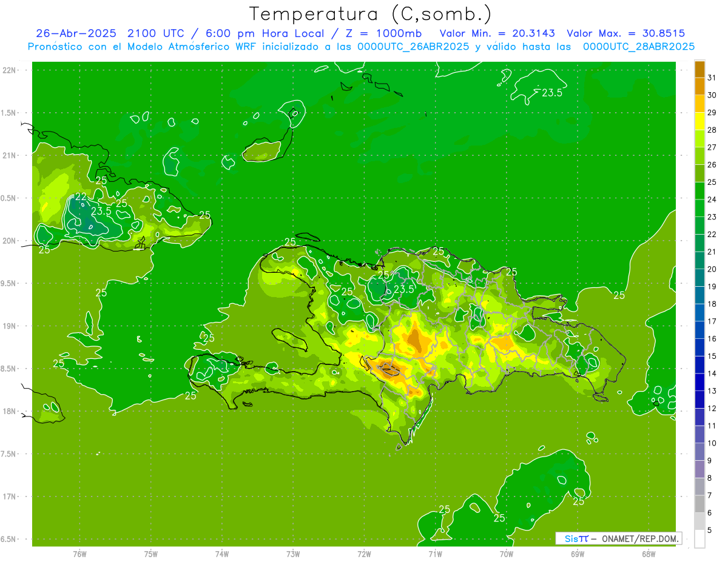This screenshot has width=728, height=562.
Task: Select the lime swatch between 27 and 28
Action: 699,139
